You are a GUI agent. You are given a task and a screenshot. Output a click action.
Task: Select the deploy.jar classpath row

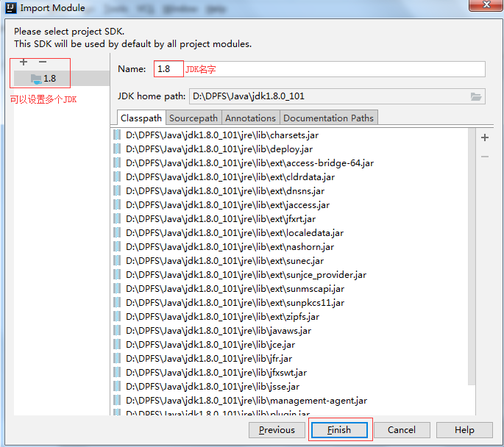[289, 149]
